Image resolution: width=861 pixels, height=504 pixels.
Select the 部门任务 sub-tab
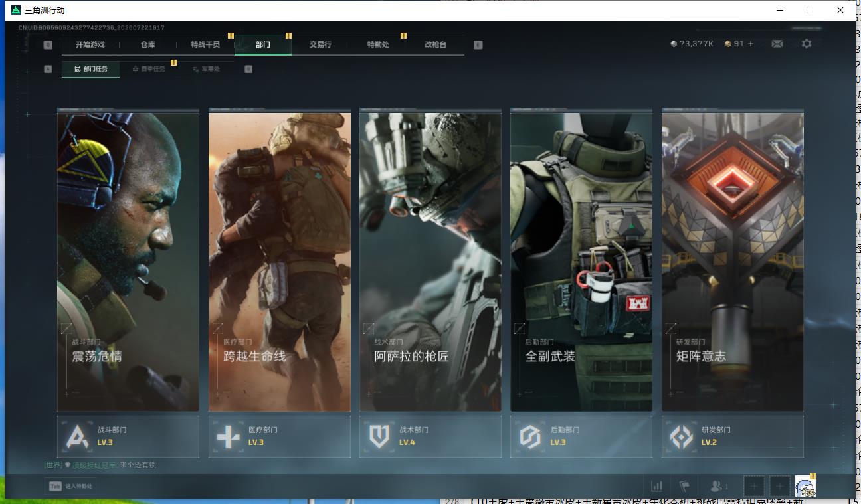pos(91,69)
